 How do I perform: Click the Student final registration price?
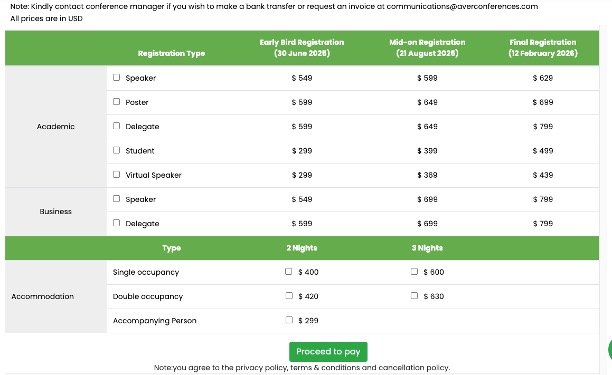(543, 151)
